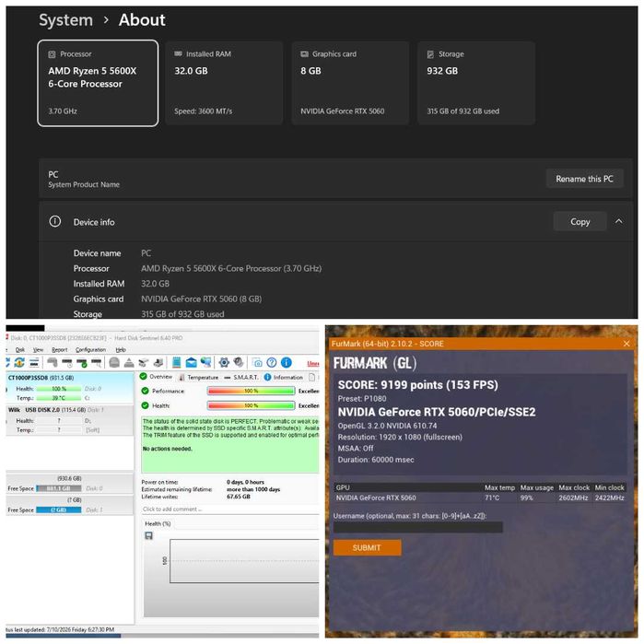Click the Performance 100 % bar
The image size is (644, 644).
click(251, 391)
